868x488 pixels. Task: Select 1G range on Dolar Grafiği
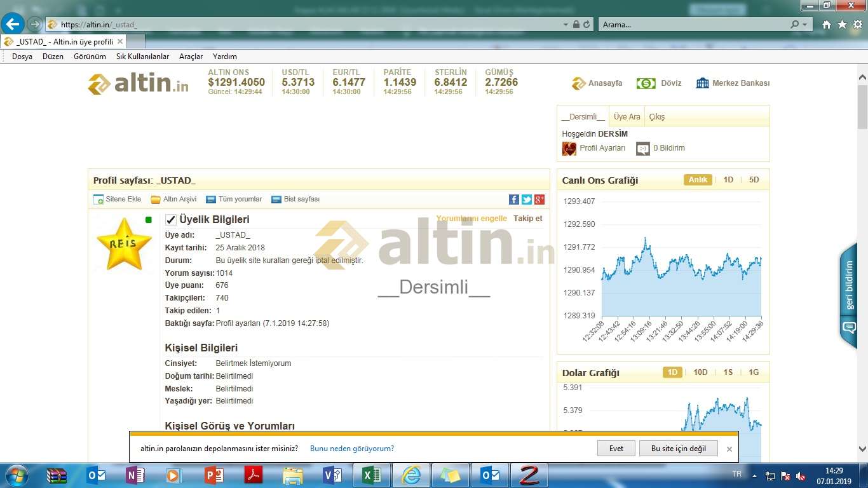(754, 372)
